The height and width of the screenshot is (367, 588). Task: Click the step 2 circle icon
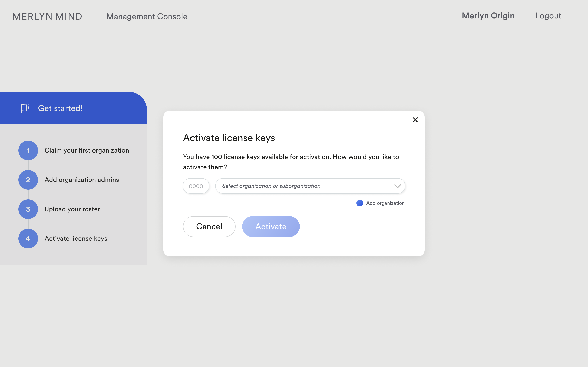tap(28, 180)
